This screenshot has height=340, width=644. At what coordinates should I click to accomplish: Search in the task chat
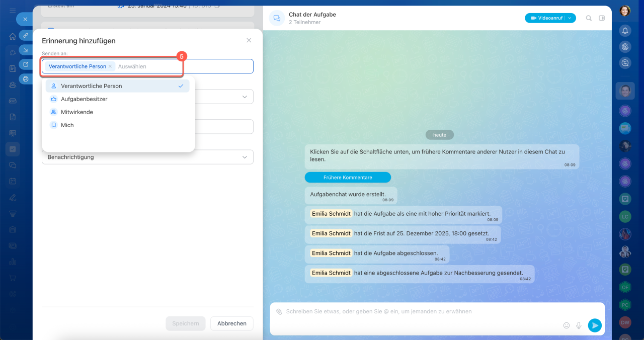tap(589, 18)
